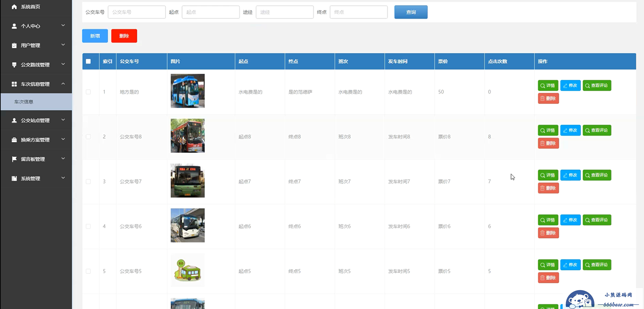Click the 车次信息管理 grid icon
The width and height of the screenshot is (644, 309).
tap(14, 84)
